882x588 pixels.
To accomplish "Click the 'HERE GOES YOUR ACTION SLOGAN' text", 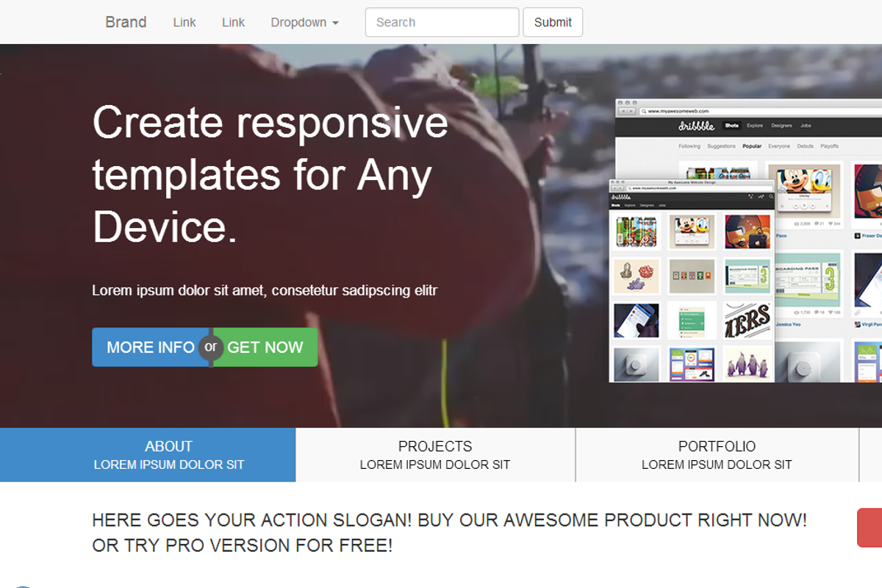I will pyautogui.click(x=449, y=533).
